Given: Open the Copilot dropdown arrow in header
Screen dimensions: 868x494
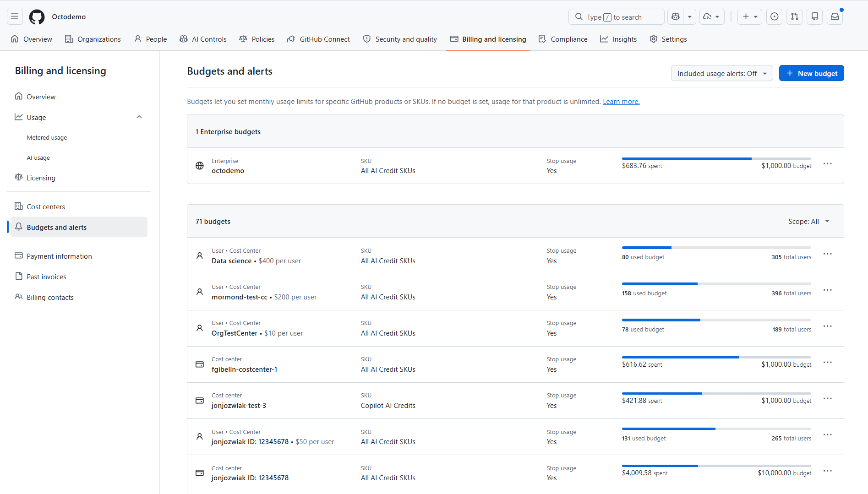Looking at the screenshot, I should [690, 17].
